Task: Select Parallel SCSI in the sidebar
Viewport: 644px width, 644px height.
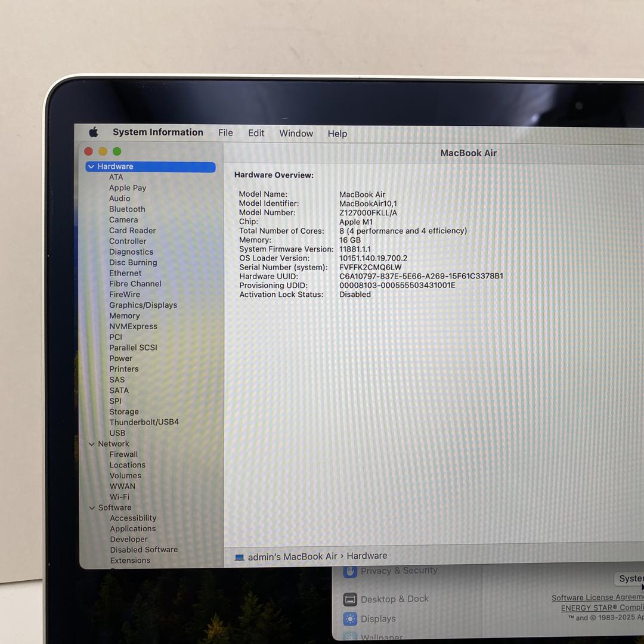Action: [x=134, y=348]
